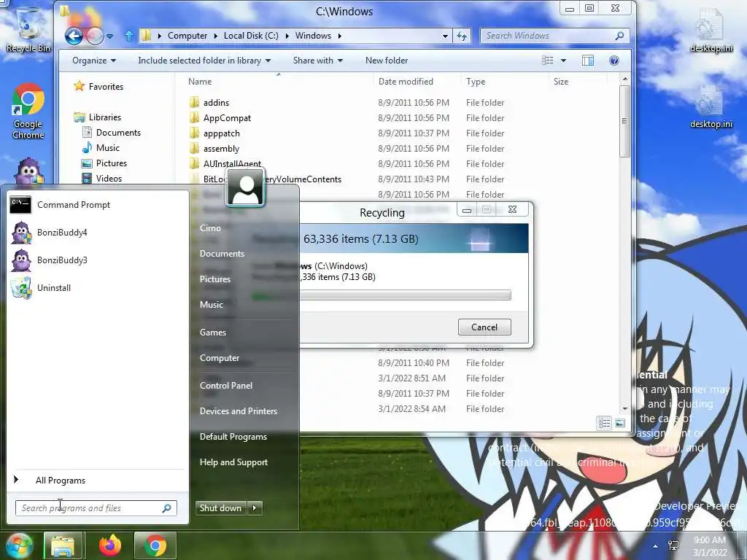
Task: Open Devices and Printers
Action: click(239, 411)
